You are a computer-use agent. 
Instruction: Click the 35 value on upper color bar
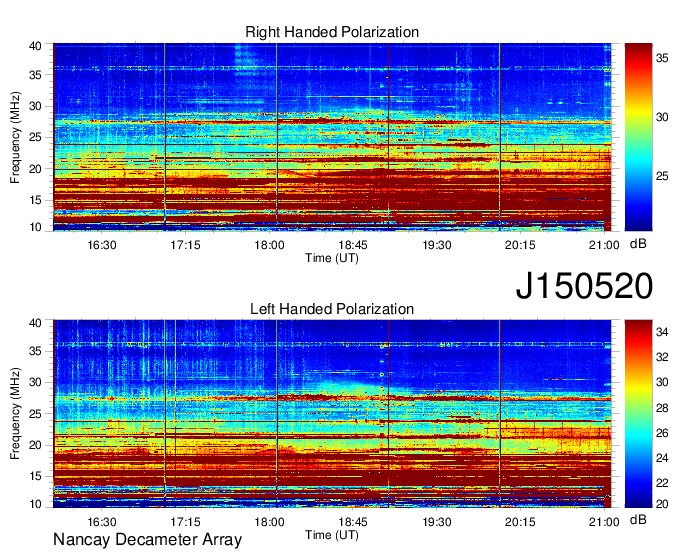662,58
